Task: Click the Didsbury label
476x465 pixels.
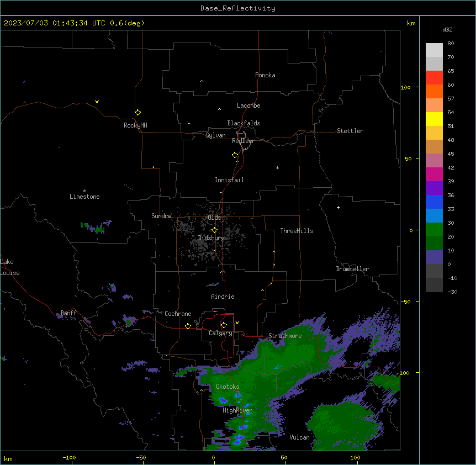Action: point(211,238)
